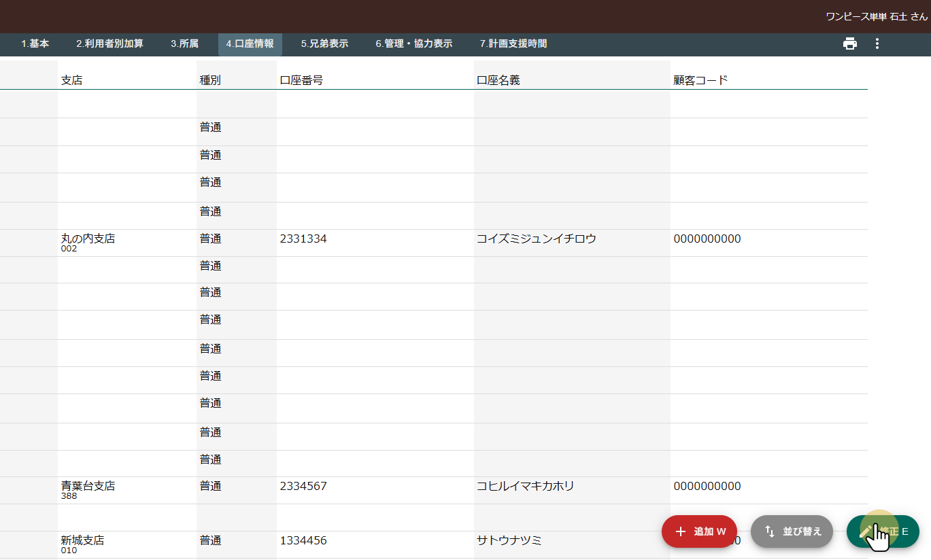Select the 青葉台支店 branch row
Image resolution: width=931 pixels, height=560 pixels.
point(88,487)
